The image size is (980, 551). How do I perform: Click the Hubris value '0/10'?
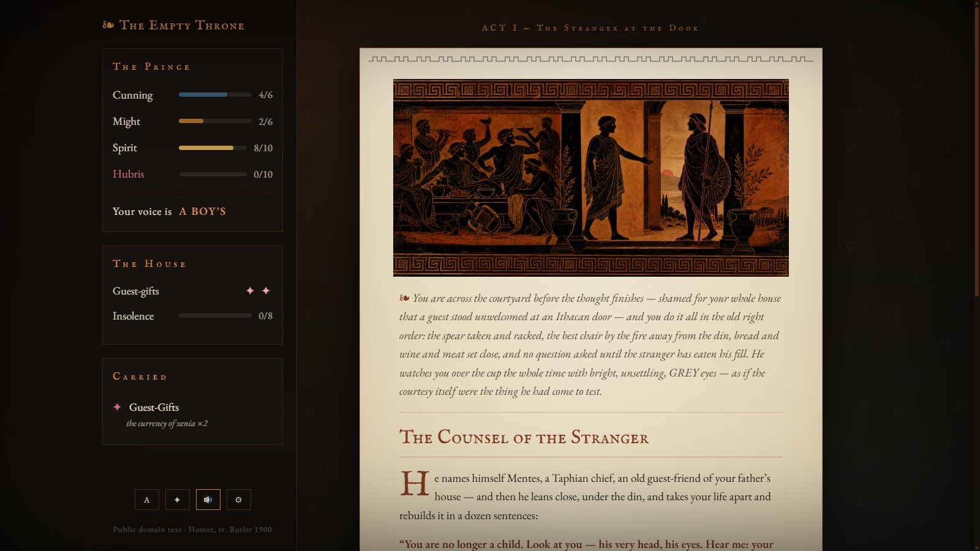coord(263,174)
